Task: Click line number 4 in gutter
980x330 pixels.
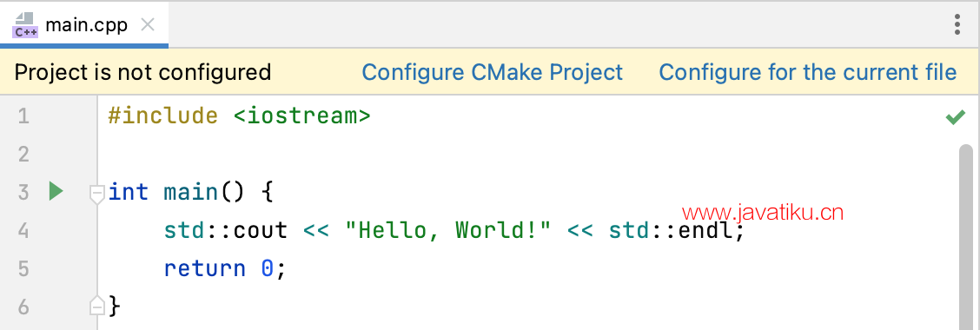Action: (23, 231)
